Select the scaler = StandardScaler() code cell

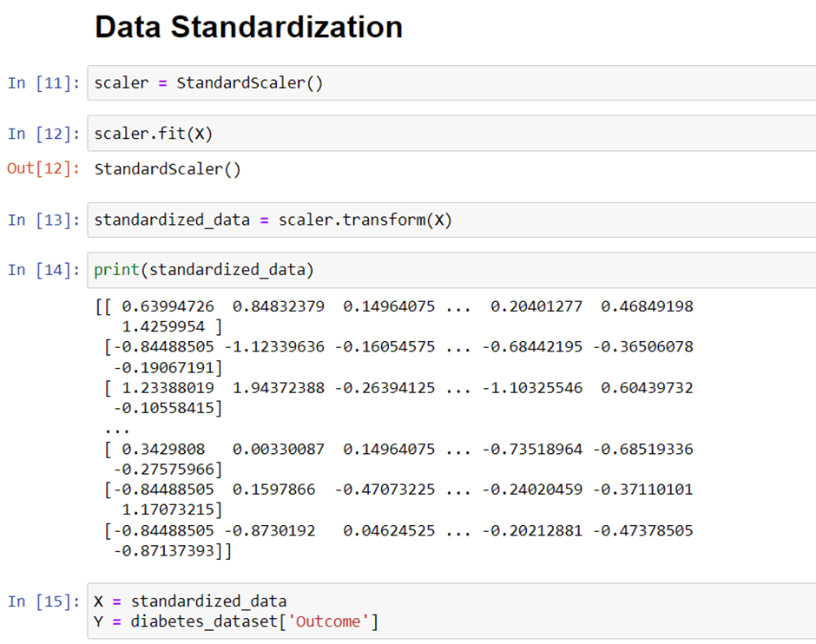coord(451,82)
